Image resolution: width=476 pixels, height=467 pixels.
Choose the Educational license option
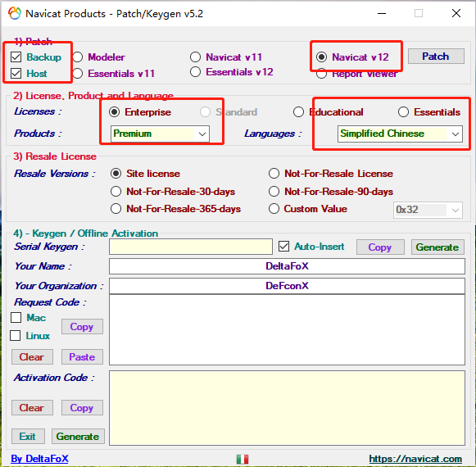[298, 111]
